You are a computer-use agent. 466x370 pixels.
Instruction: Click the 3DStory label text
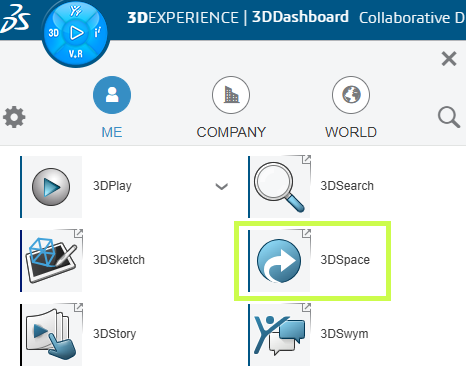(x=115, y=334)
